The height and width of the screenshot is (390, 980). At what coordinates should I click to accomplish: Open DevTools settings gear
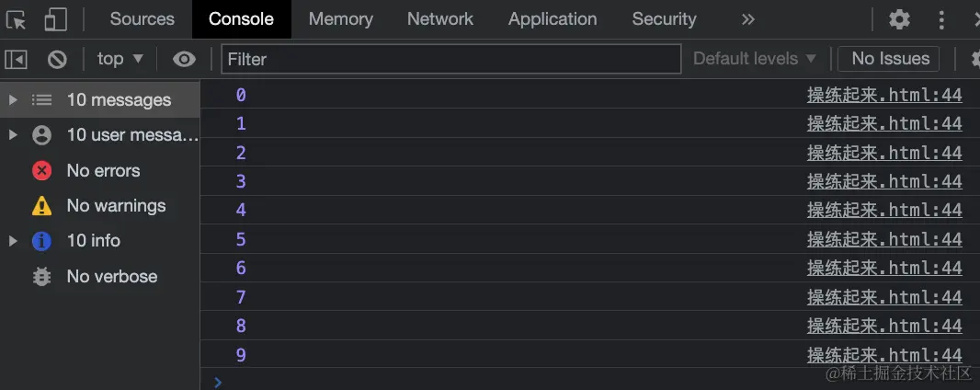(899, 19)
